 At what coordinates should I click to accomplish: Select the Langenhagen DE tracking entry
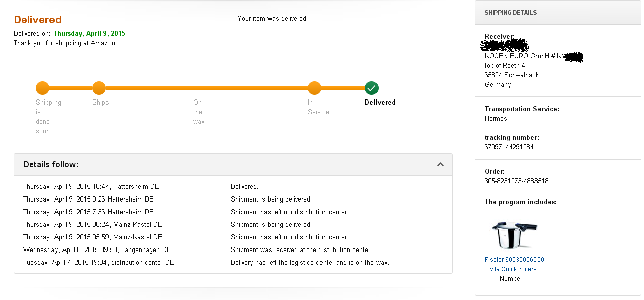pyautogui.click(x=97, y=250)
